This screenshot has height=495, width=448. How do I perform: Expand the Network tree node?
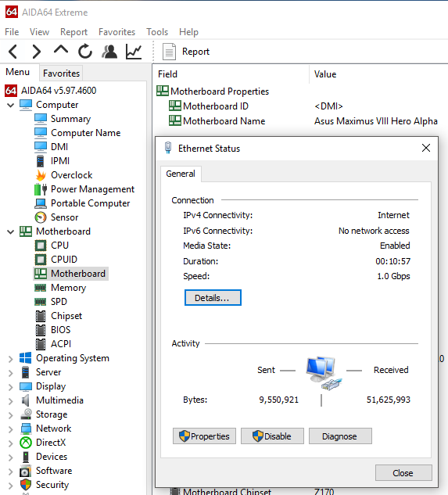(x=11, y=429)
